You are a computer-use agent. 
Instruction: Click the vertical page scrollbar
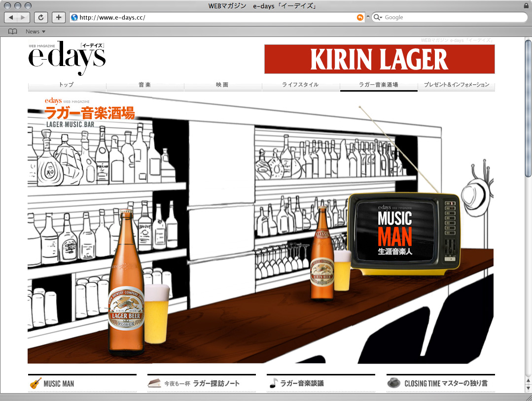tap(528, 108)
